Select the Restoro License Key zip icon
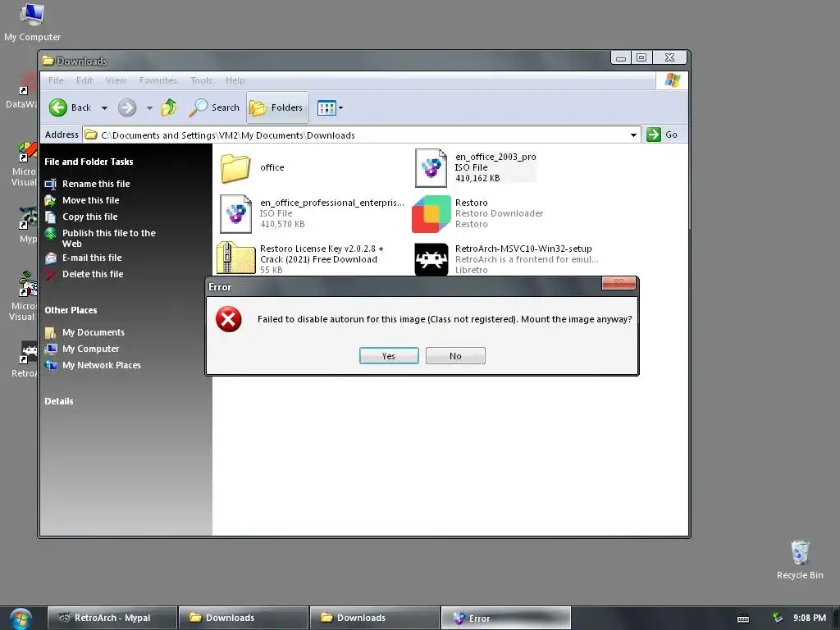This screenshot has height=630, width=840. pyautogui.click(x=235, y=258)
